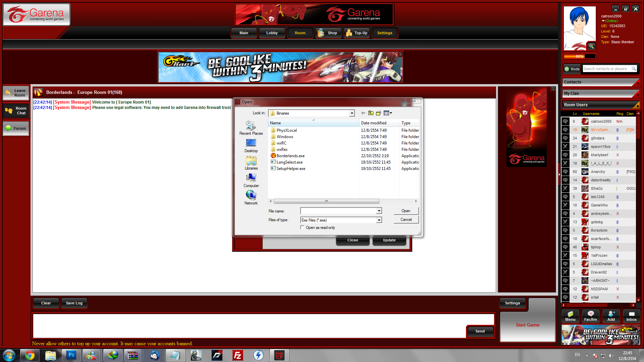Toggle the Mode status button
644x362 pixels.
pos(572,69)
